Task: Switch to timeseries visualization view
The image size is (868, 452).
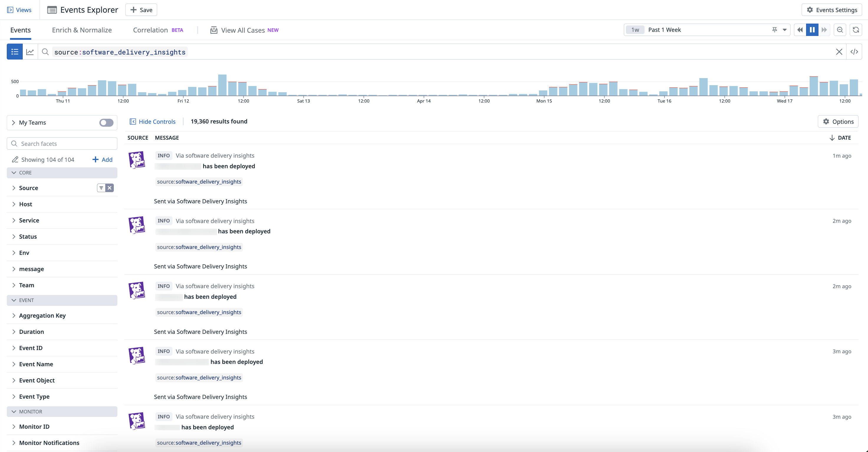Action: [30, 52]
